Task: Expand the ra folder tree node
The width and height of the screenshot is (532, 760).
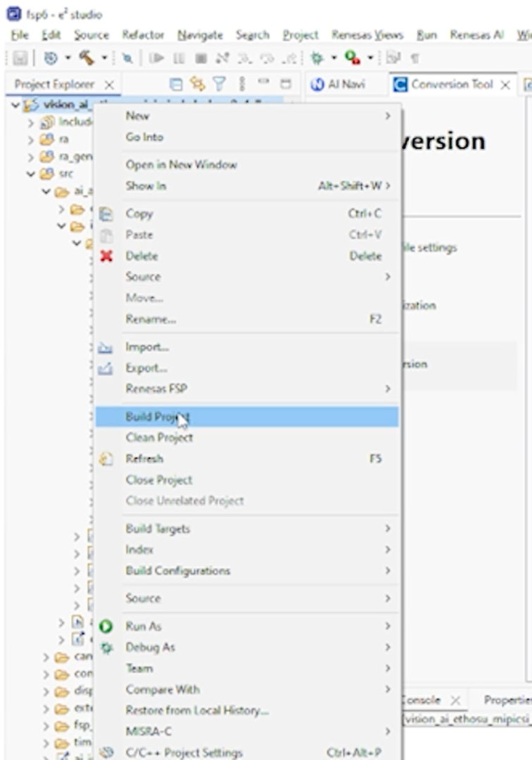Action: pos(32,140)
